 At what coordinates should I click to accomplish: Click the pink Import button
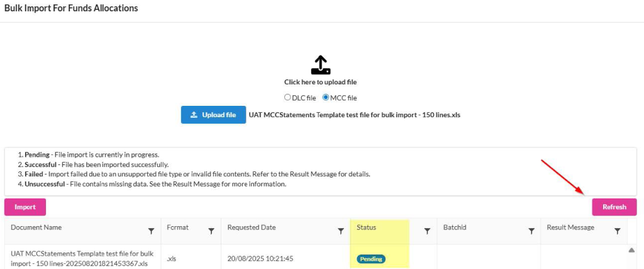[25, 207]
